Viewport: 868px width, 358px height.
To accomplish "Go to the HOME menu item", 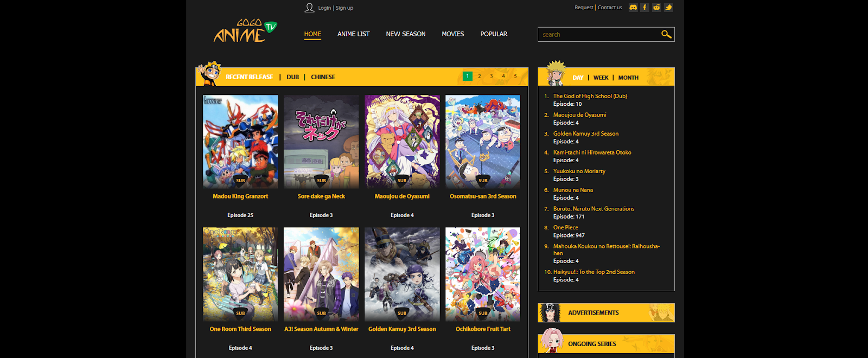I will click(312, 34).
